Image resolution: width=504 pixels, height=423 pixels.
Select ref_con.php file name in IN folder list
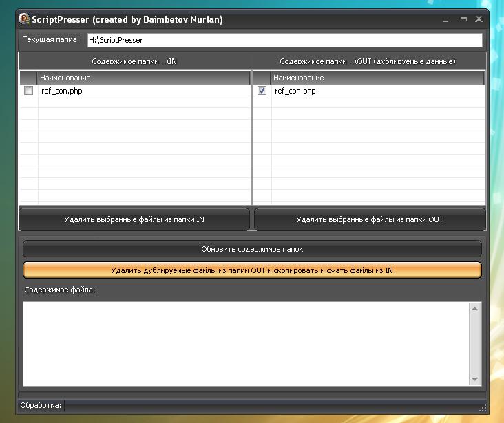point(62,91)
